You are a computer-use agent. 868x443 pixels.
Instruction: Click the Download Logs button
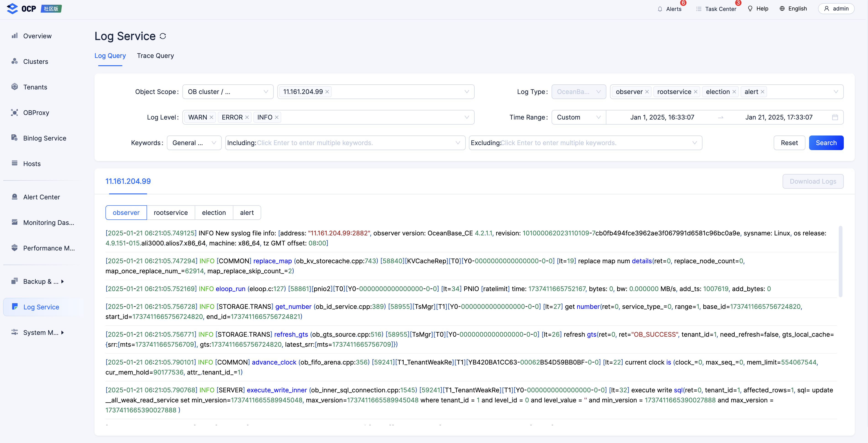tap(813, 181)
